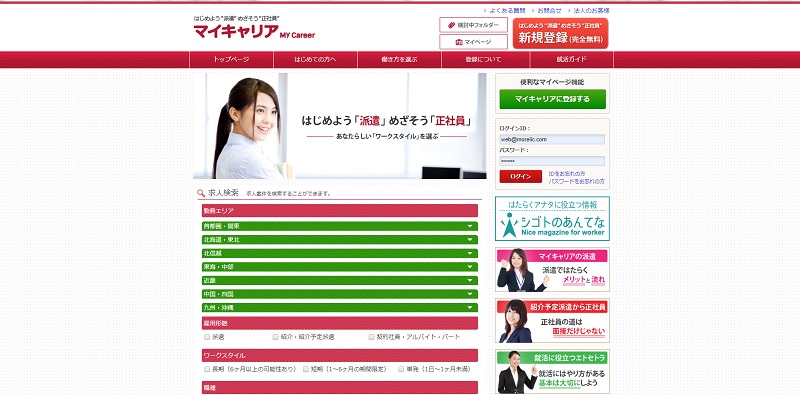The image size is (800, 395).
Task: Open the シゴトのあんてな magazine banner
Action: [x=552, y=218]
